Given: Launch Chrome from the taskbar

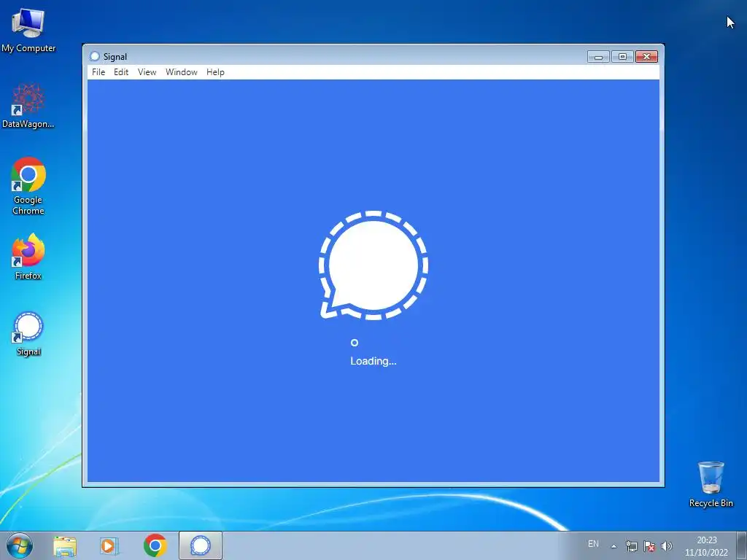Looking at the screenshot, I should click(155, 545).
